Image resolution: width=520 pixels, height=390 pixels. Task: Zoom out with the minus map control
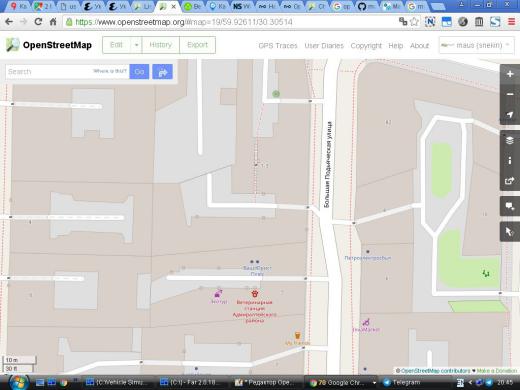click(x=510, y=94)
